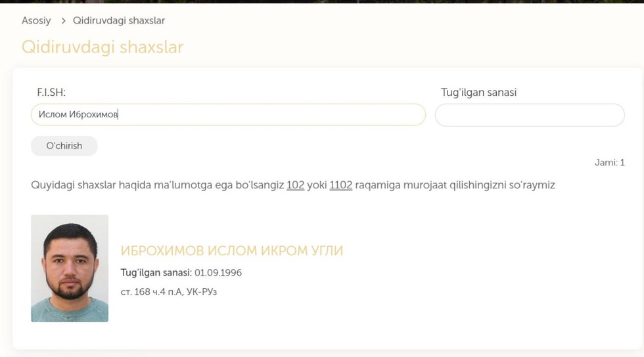Click the Jami: 1 results counter

[609, 163]
